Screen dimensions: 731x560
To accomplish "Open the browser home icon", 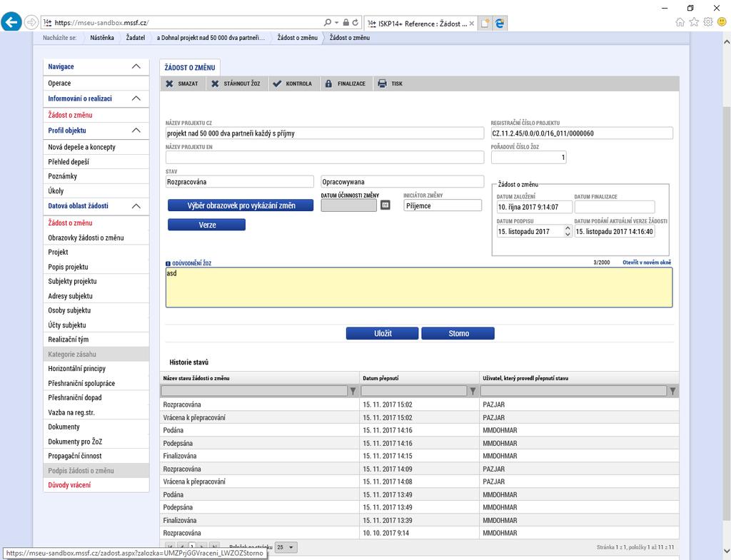I will tap(680, 22).
